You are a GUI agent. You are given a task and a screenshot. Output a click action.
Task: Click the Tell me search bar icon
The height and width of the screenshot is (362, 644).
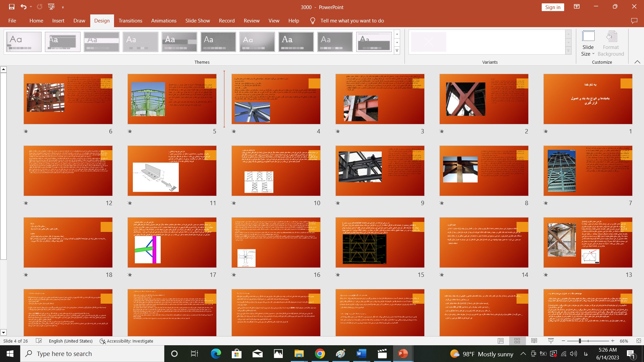click(312, 21)
